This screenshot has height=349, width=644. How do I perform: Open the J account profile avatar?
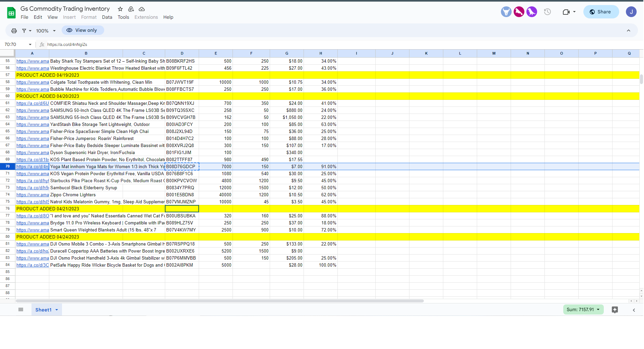pyautogui.click(x=631, y=12)
